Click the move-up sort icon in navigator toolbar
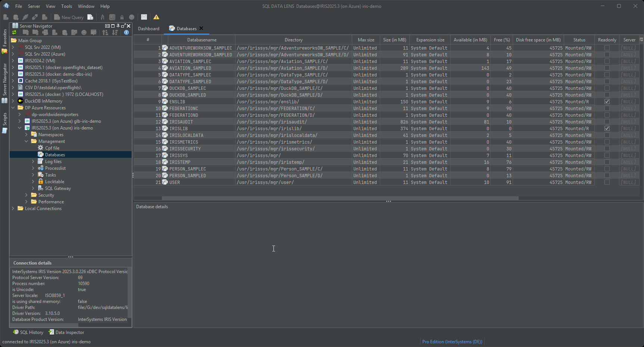Image resolution: width=644 pixels, height=347 pixels. pos(105,32)
